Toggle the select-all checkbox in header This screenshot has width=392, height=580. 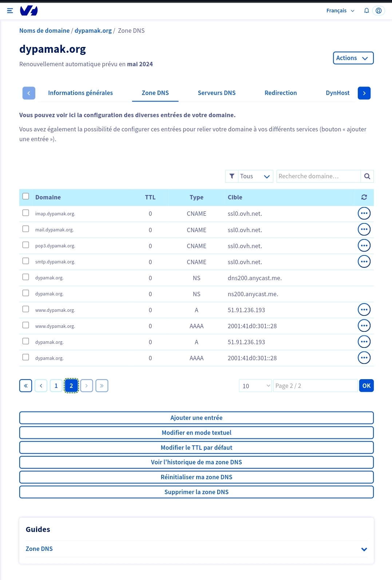click(26, 196)
